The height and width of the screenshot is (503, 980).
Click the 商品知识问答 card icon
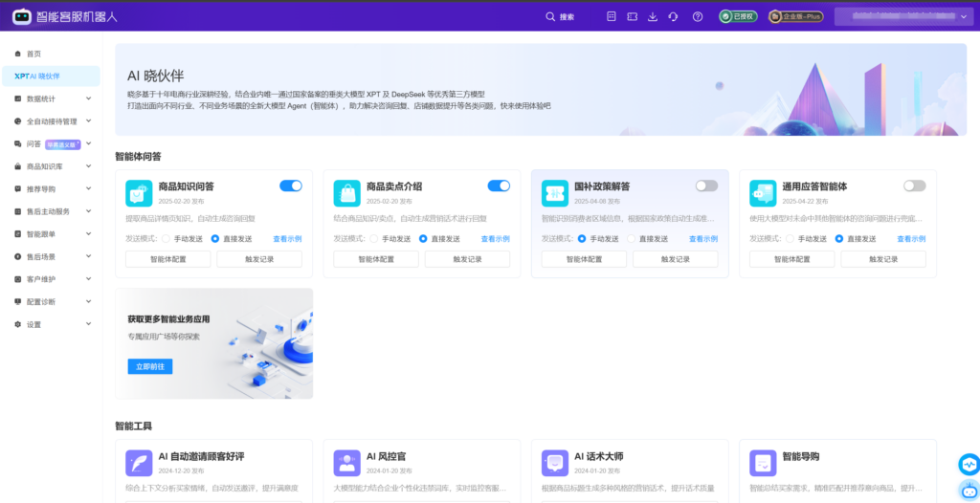coord(139,193)
